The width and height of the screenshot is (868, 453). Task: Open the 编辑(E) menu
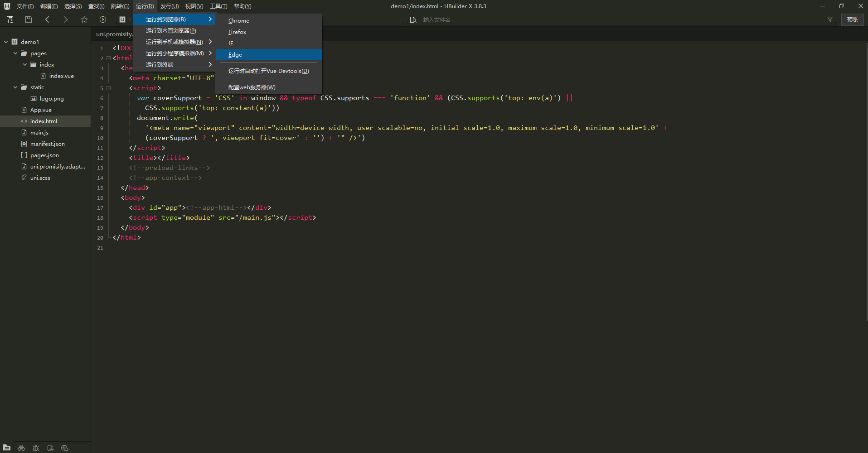pos(49,6)
